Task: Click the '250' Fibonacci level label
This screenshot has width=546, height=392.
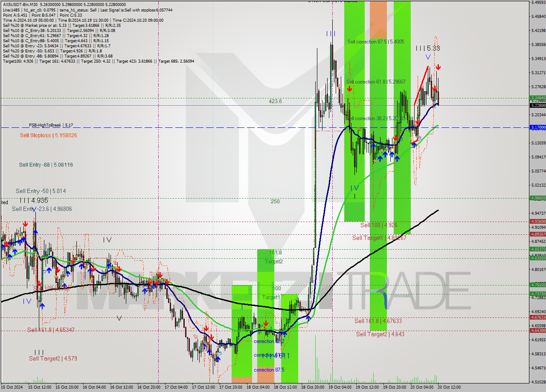Action: [275, 202]
